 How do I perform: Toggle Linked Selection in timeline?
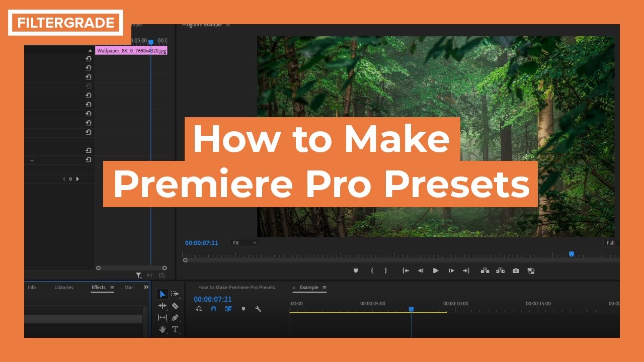click(x=228, y=309)
